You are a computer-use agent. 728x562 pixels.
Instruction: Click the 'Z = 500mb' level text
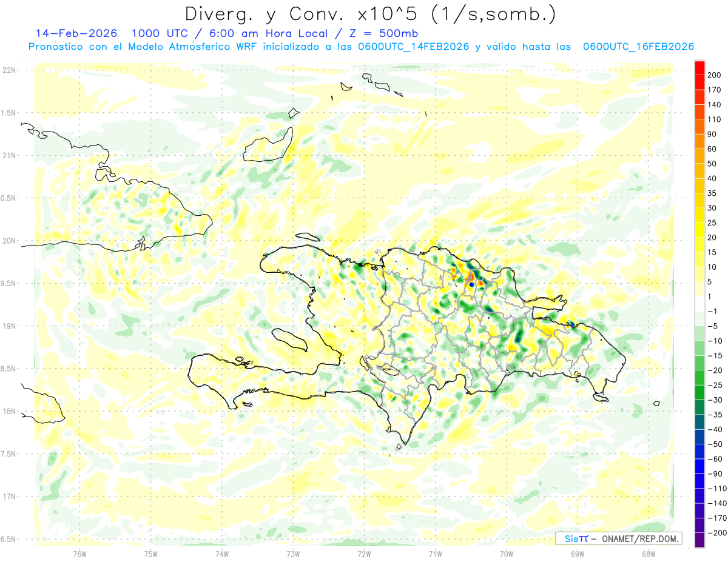(x=384, y=33)
